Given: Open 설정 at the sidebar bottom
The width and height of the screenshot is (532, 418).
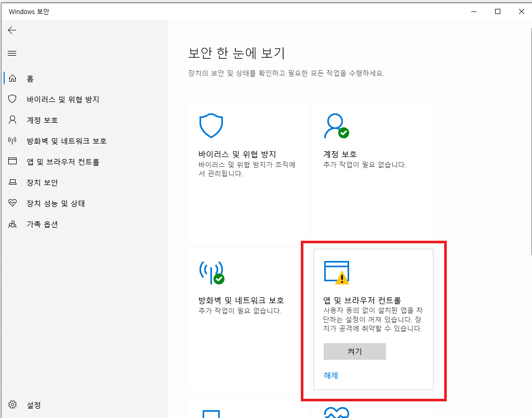Looking at the screenshot, I should [34, 405].
